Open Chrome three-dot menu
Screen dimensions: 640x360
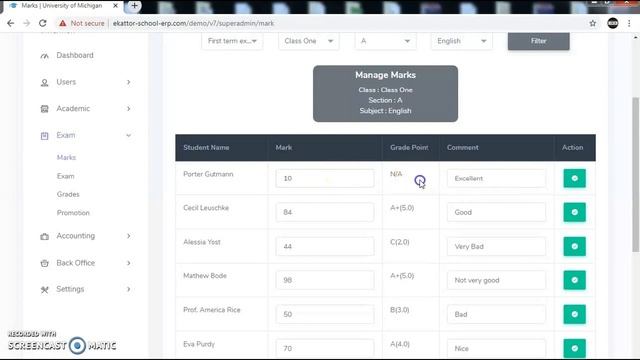coord(629,23)
